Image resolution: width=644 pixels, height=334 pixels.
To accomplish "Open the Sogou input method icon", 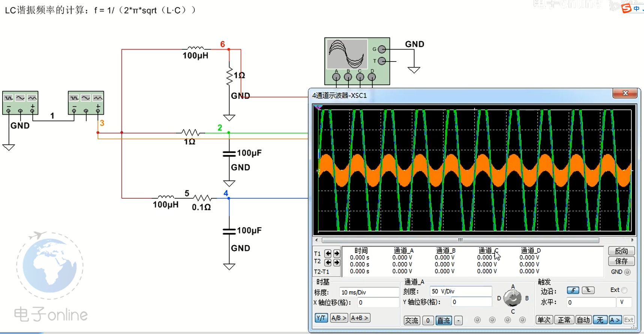I will pos(626,8).
